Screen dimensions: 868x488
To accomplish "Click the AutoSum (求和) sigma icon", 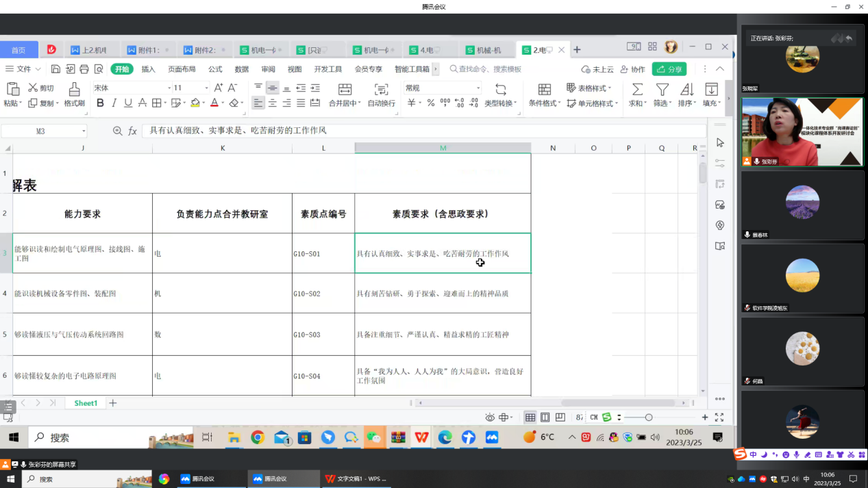I will (x=637, y=89).
